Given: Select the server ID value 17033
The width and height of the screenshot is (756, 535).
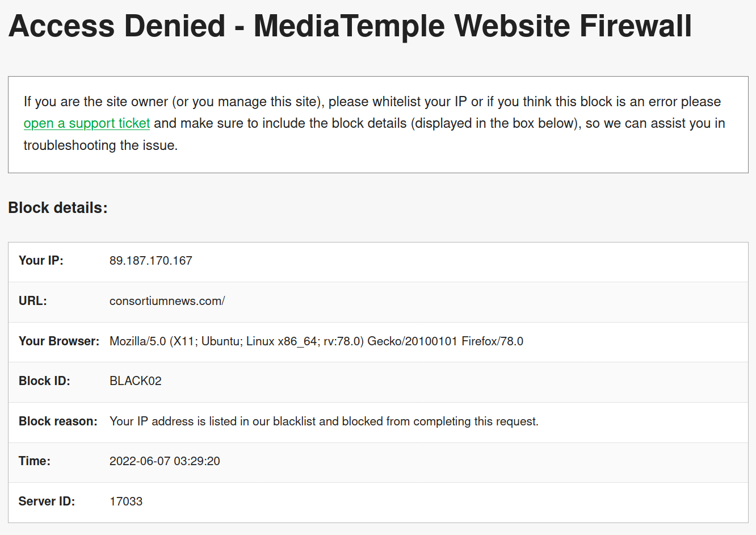Looking at the screenshot, I should coord(126,501).
